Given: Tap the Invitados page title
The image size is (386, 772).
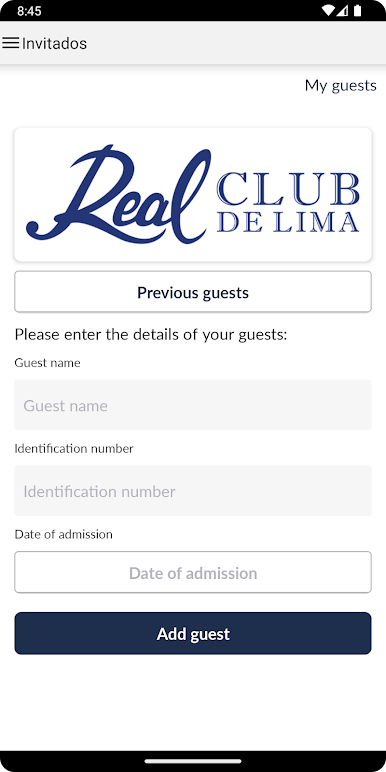Looking at the screenshot, I should [54, 43].
